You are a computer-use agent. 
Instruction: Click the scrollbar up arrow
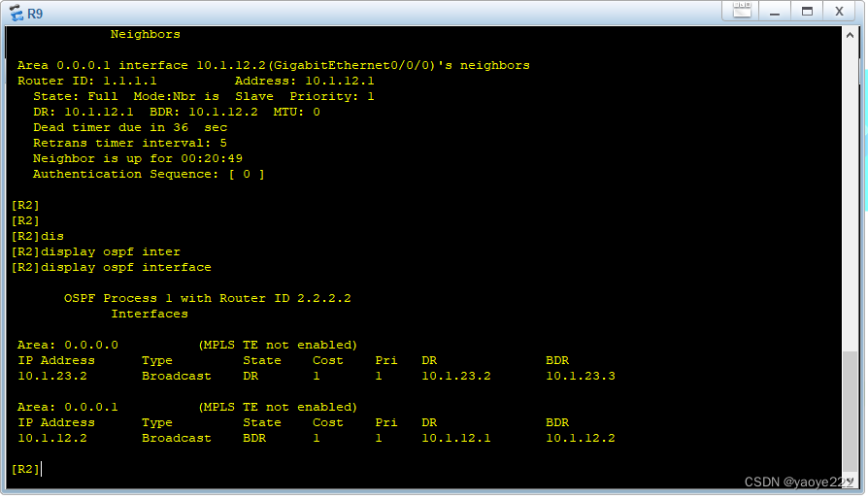point(850,35)
